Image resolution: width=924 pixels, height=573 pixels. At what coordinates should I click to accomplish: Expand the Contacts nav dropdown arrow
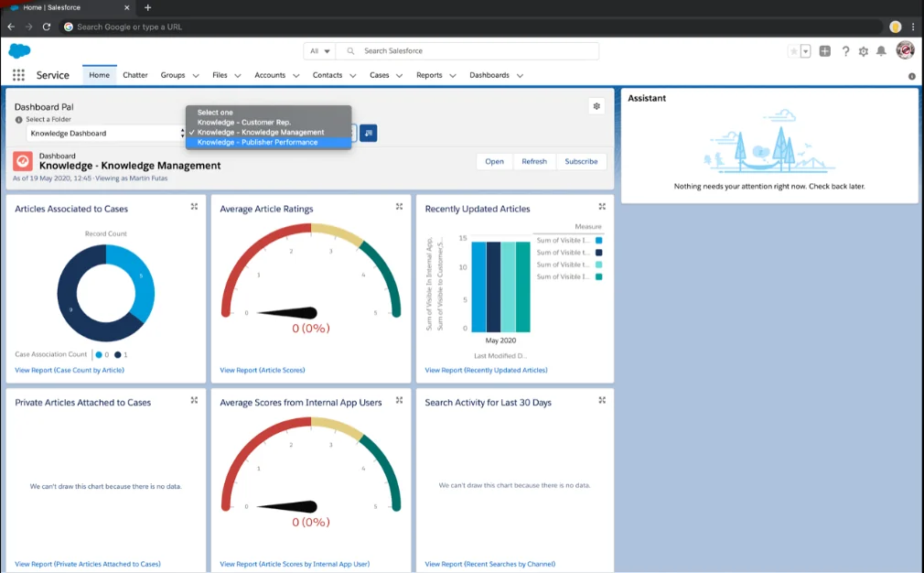point(352,75)
